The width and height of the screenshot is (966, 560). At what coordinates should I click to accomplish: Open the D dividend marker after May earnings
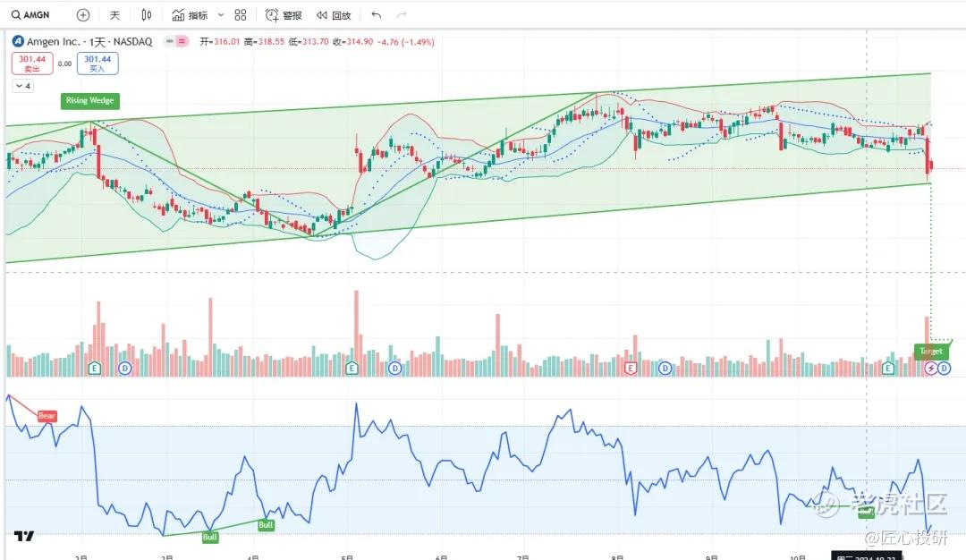(395, 369)
